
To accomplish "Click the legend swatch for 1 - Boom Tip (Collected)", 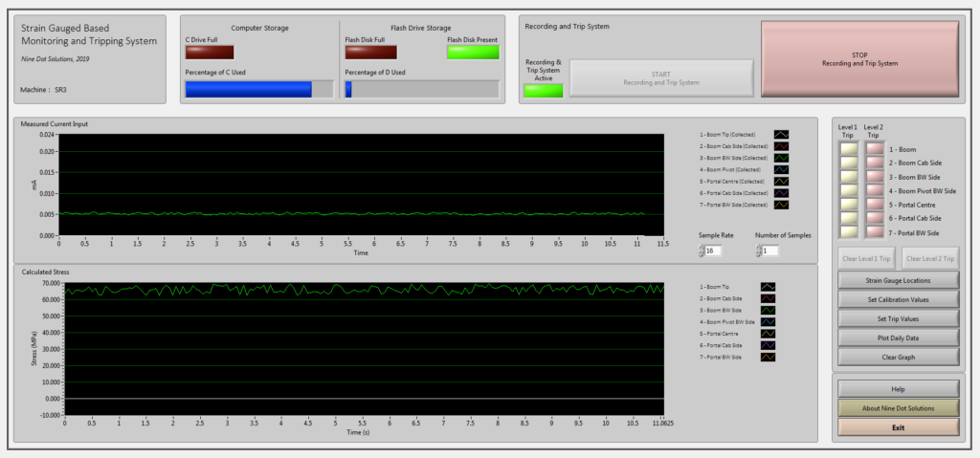I will click(781, 134).
